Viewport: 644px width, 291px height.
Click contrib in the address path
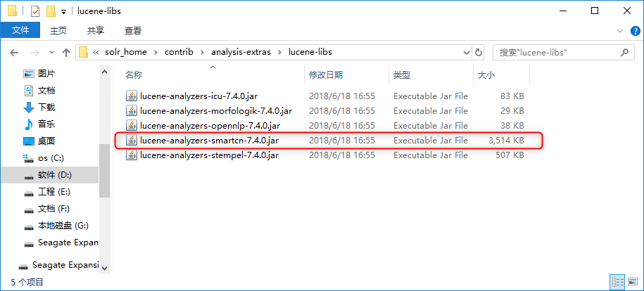click(179, 52)
